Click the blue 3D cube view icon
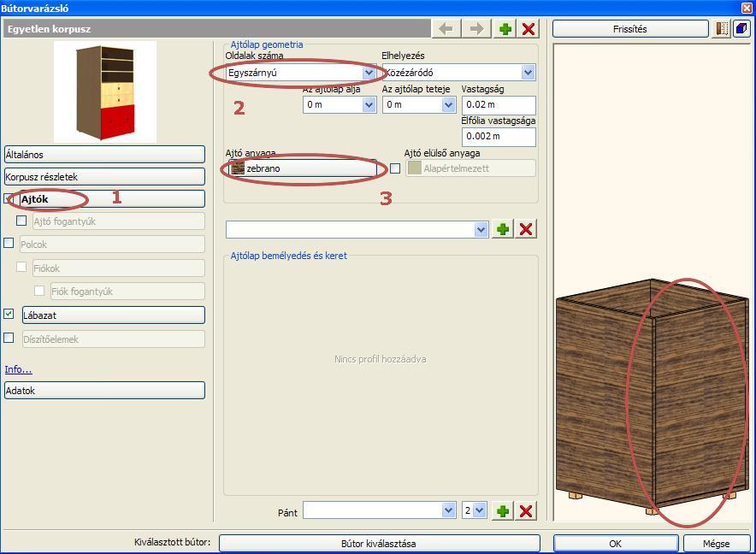Screen dimensions: 756x554 pyautogui.click(x=741, y=29)
